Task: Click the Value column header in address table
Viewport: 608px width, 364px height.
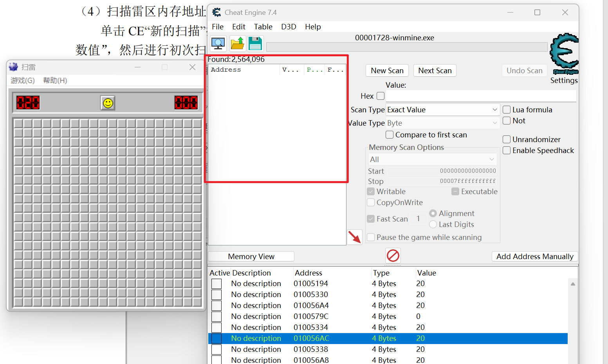Action: coord(427,273)
